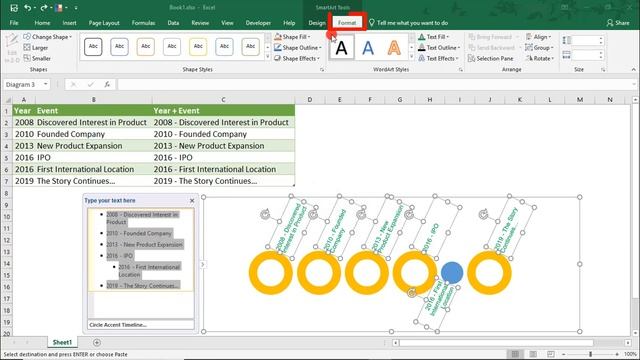Open WordArt Styles dialog launcher
Viewport: 640px width, 360px height.
tap(461, 70)
